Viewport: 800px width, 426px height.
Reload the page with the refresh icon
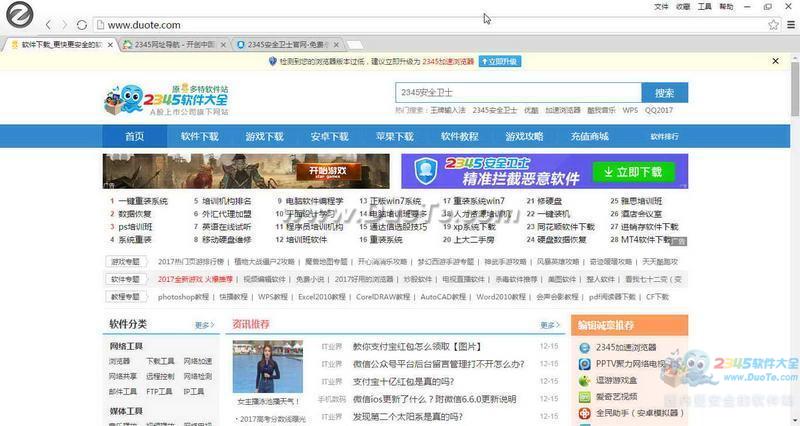pyautogui.click(x=82, y=24)
